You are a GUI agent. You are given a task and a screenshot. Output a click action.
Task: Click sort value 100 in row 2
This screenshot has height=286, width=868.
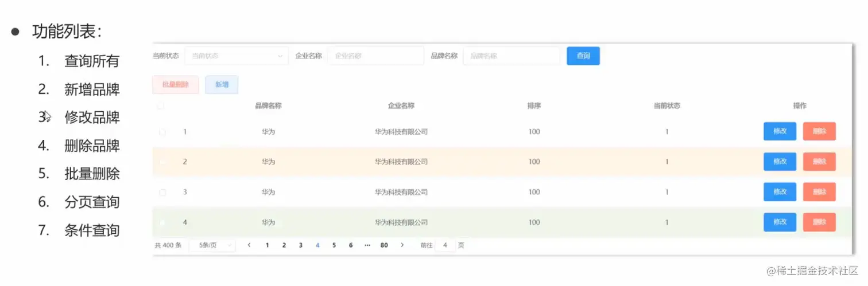534,162
